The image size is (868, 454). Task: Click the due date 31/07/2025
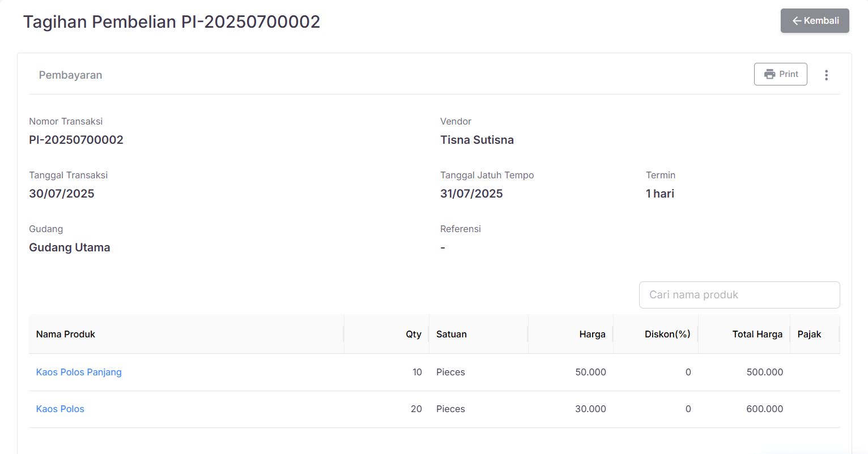click(471, 194)
